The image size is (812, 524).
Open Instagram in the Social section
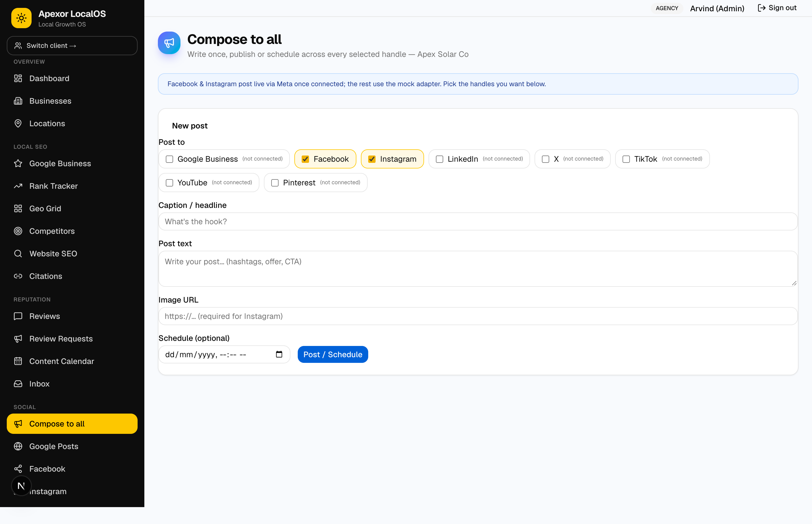point(72,491)
